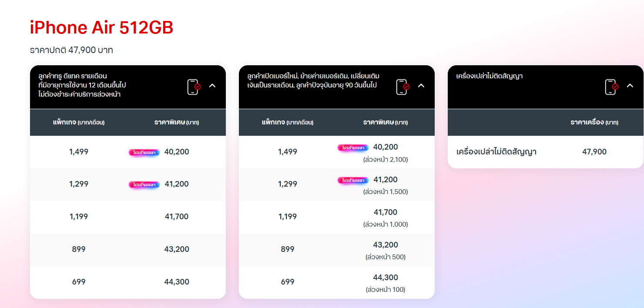
Task: Select the 47,900 device-only price cell
Action: (x=594, y=152)
